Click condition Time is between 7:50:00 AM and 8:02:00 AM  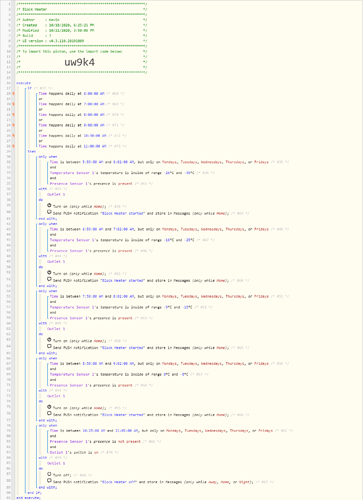point(159,296)
